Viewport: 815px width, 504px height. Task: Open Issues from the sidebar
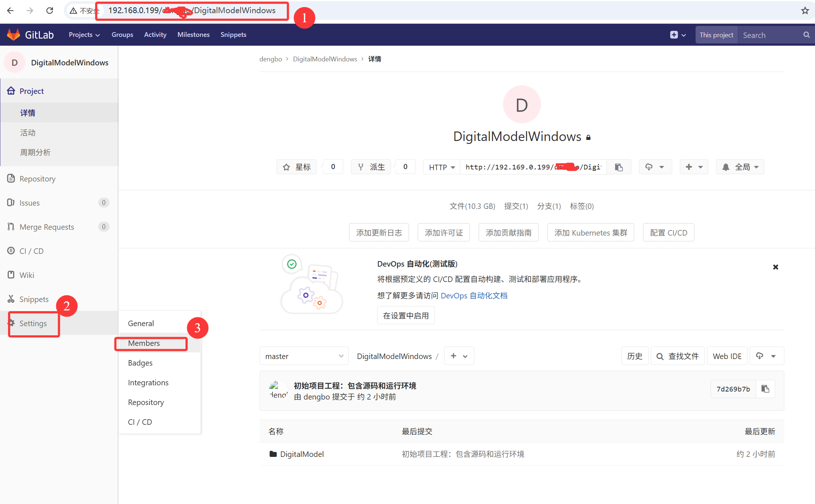[29, 203]
